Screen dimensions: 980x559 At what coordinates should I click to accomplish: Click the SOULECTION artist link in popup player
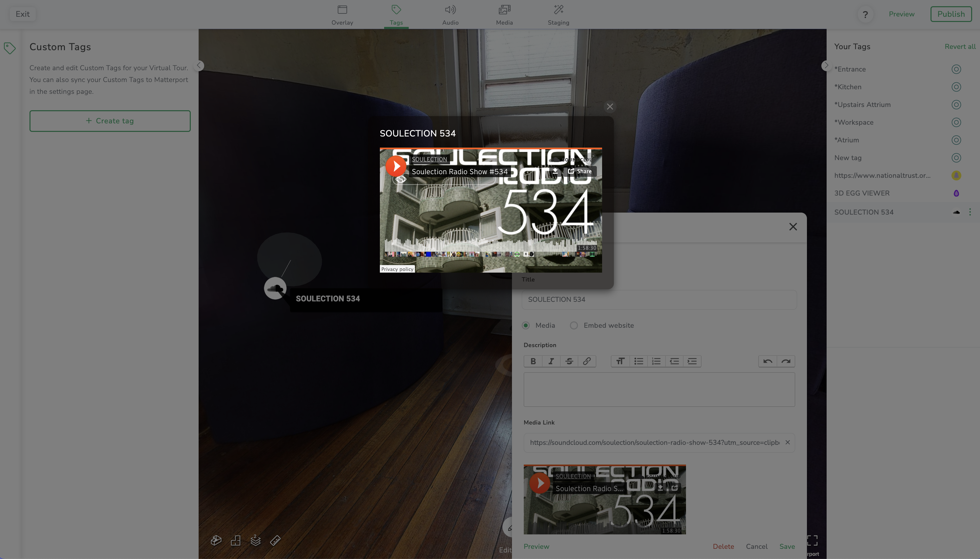[x=429, y=159]
